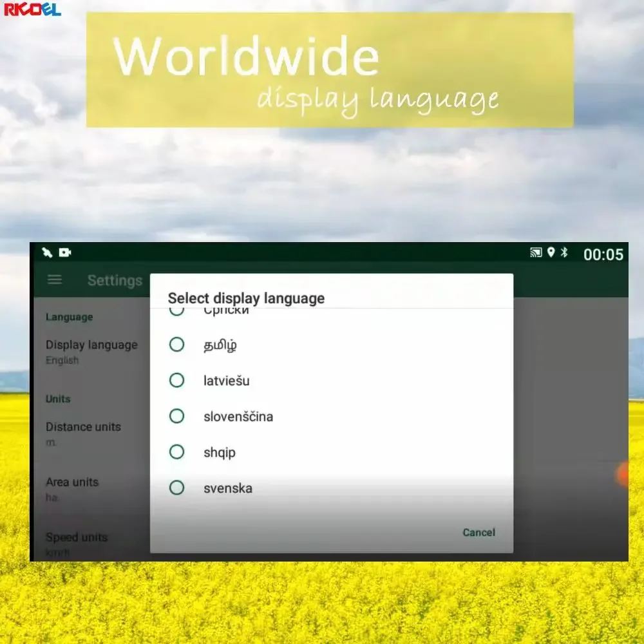644x644 pixels.
Task: Open the navigation drawer hamburger menu
Action: pyautogui.click(x=54, y=279)
